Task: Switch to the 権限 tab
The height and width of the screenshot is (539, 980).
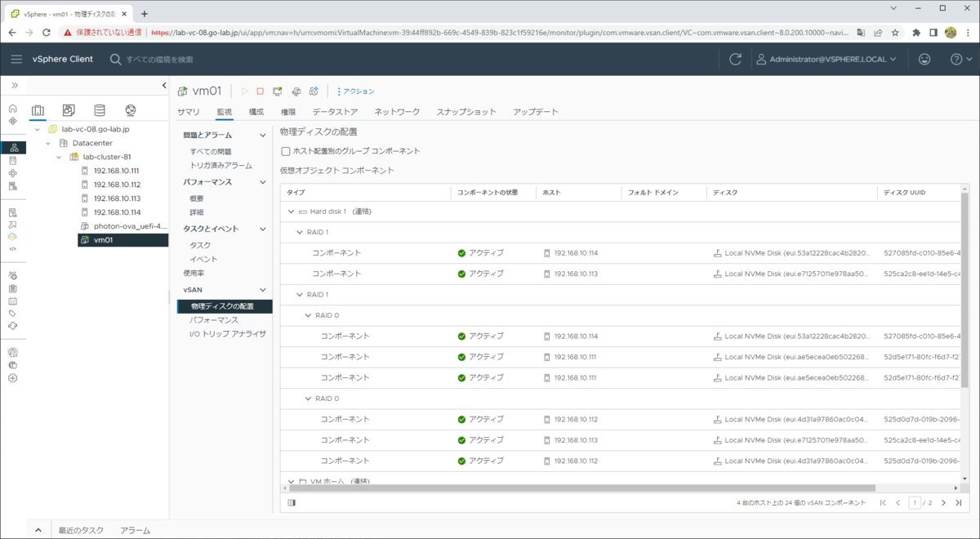Action: [x=288, y=112]
